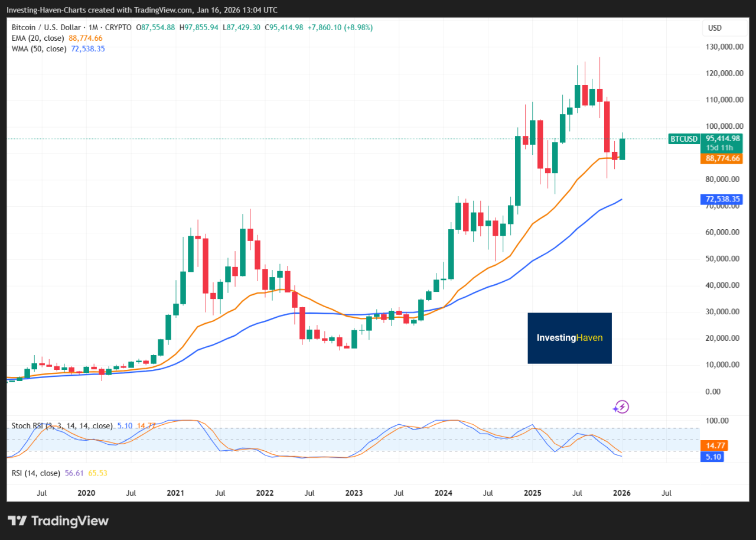Select the EMA (20, close) indicator legend
Screen dimensions: 756x540
point(37,38)
